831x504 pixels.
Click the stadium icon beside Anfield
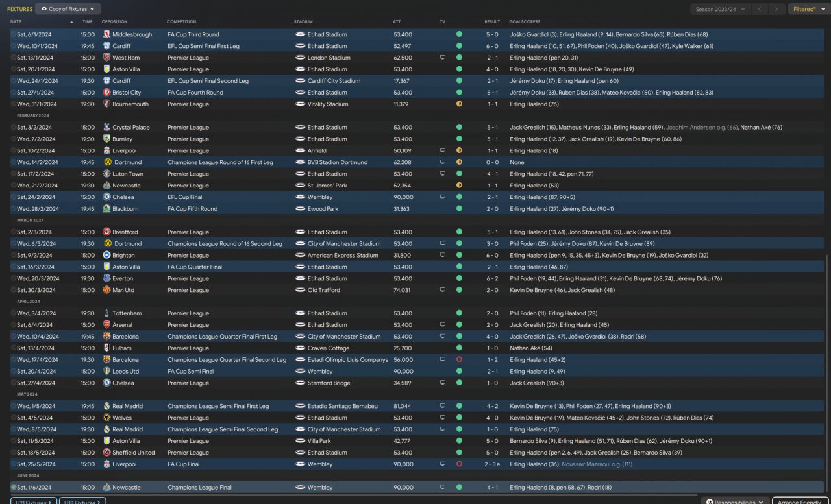pos(300,151)
